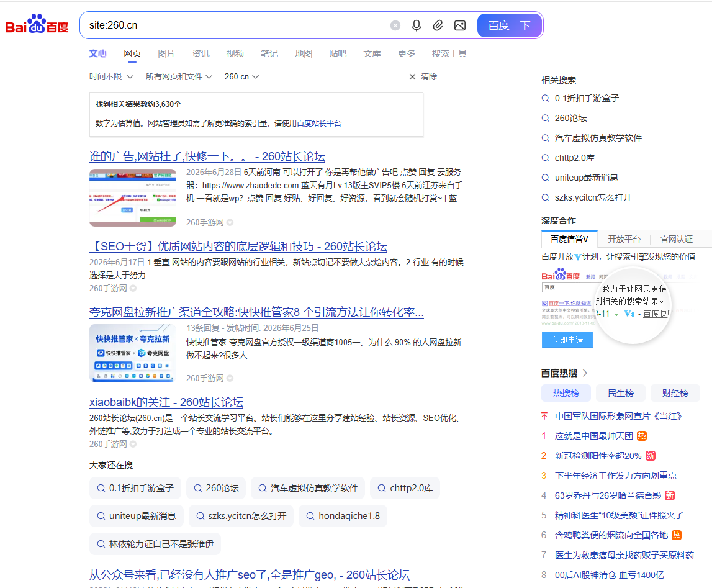This screenshot has width=712, height=588.
Task: Open hot topic 63岁乔丹与26岁哈兰德合影
Action: (608, 496)
